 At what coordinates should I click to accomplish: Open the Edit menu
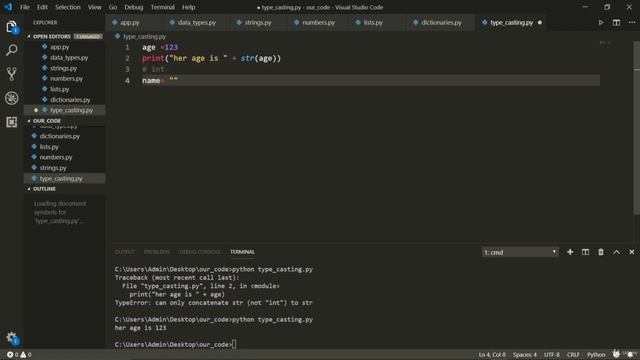click(42, 7)
